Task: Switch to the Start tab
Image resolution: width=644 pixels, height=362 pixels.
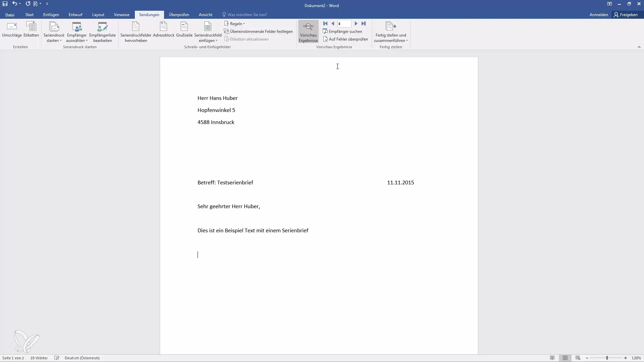Action: click(x=30, y=15)
